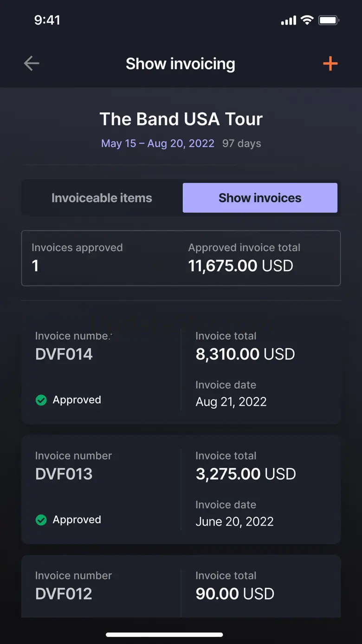
Task: Tap green approved checkmark on DVF013
Action: 41,520
